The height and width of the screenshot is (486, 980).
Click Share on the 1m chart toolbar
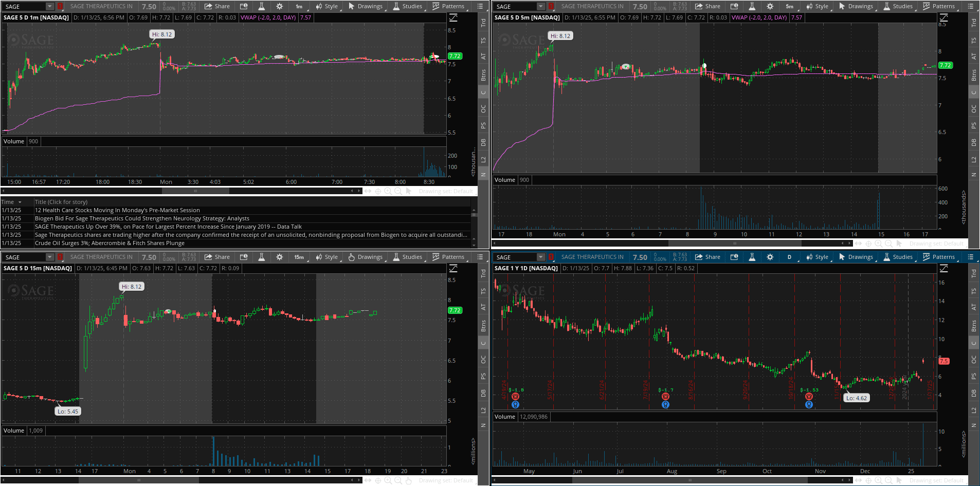(x=217, y=6)
